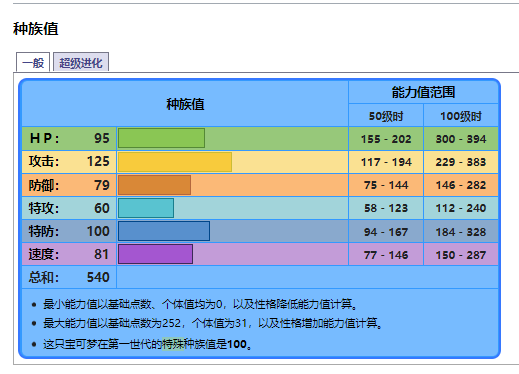Click the teal 特攻 stat bar
The width and height of the screenshot is (519, 374).
click(x=146, y=208)
